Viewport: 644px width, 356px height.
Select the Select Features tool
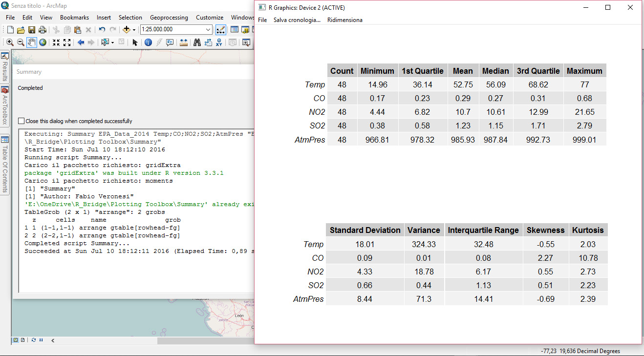pos(105,42)
